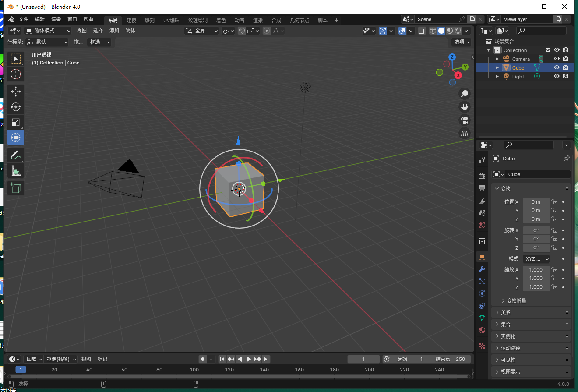
Task: Toggle snapping magnet in header
Action: (242, 31)
